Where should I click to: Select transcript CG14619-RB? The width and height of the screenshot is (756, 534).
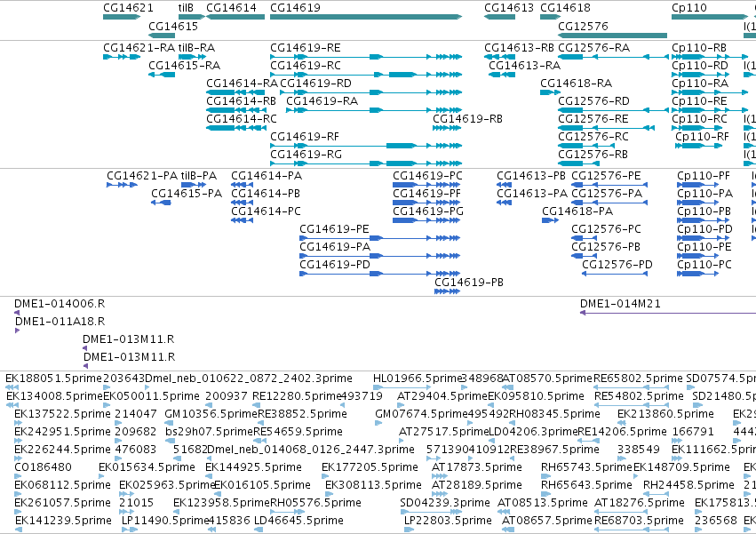[467, 119]
